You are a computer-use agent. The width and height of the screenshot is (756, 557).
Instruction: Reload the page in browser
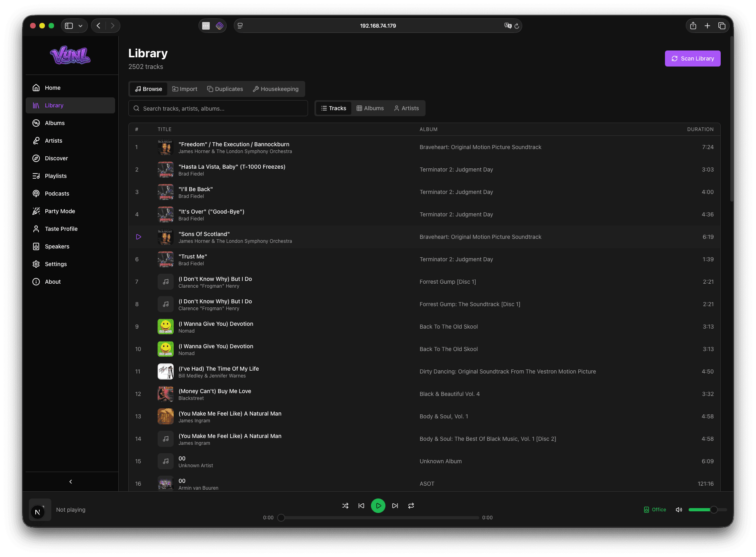pyautogui.click(x=517, y=26)
